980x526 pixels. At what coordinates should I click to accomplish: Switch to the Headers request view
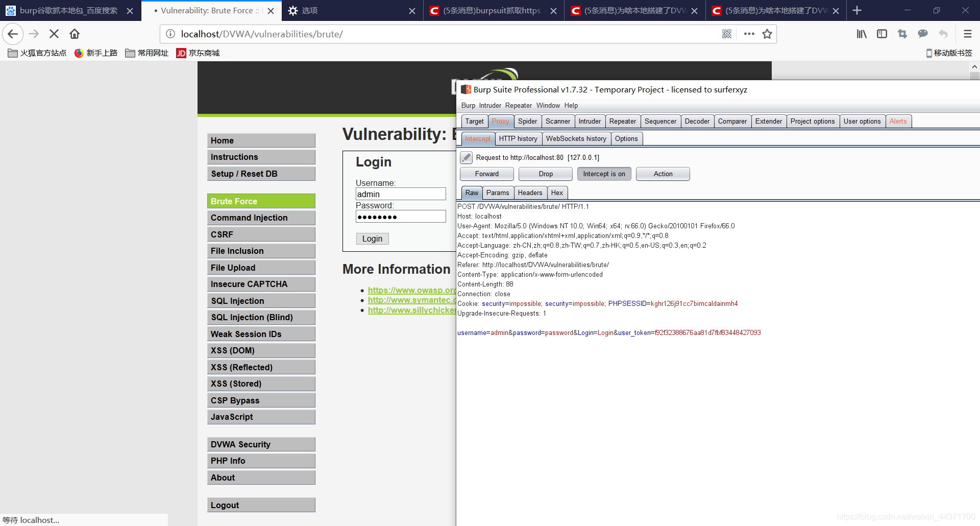(530, 193)
